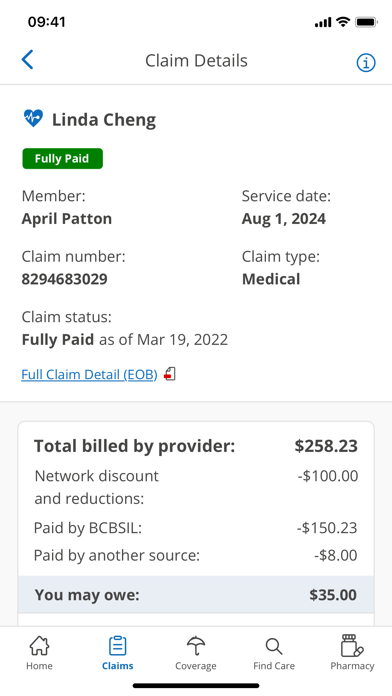Open the info circle icon

point(366,63)
